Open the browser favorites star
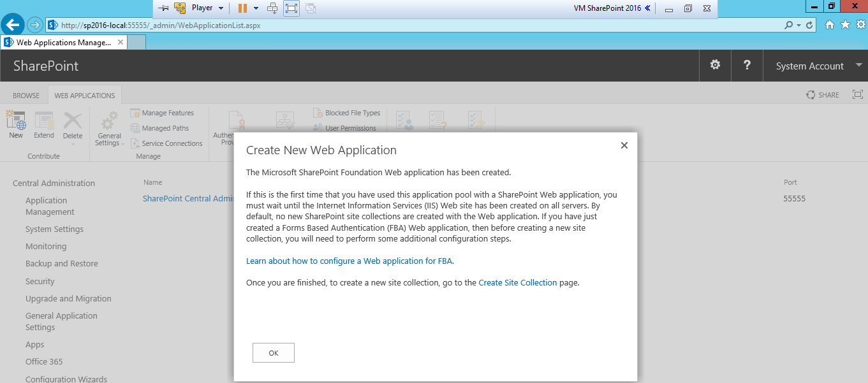This screenshot has width=868, height=383. coord(846,25)
